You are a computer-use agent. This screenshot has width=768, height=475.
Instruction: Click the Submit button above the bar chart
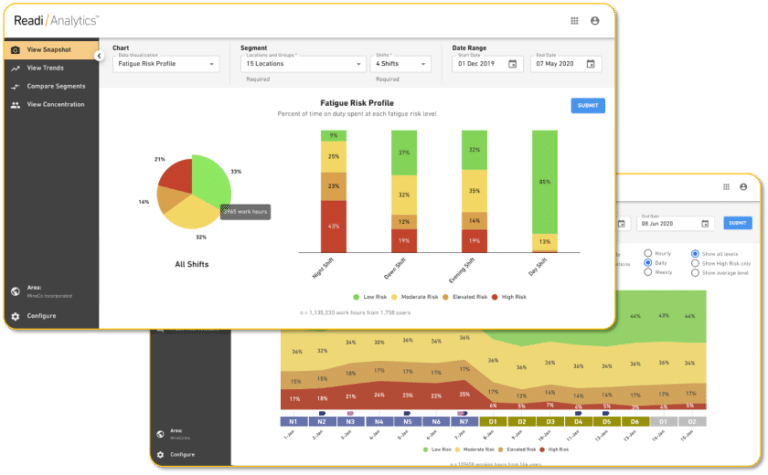click(x=588, y=106)
